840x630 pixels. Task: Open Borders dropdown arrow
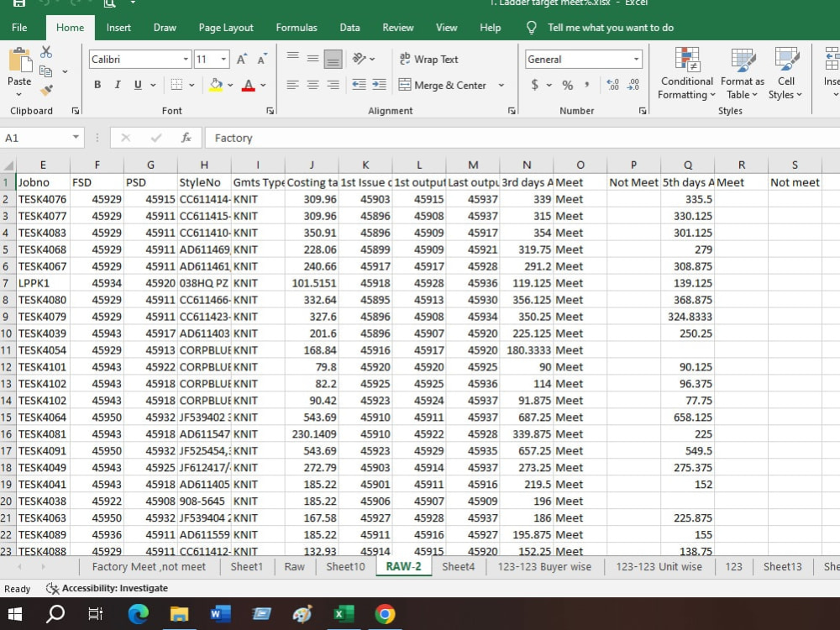tap(192, 85)
